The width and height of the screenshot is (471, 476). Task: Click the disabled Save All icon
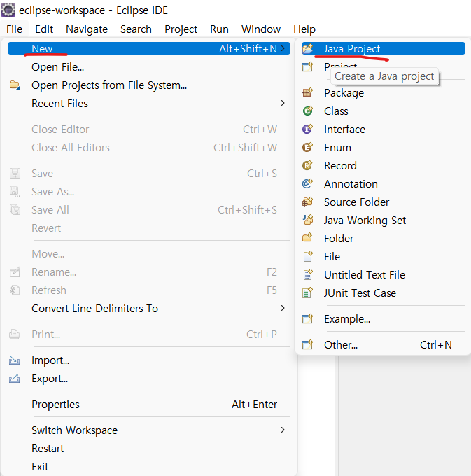(x=15, y=210)
